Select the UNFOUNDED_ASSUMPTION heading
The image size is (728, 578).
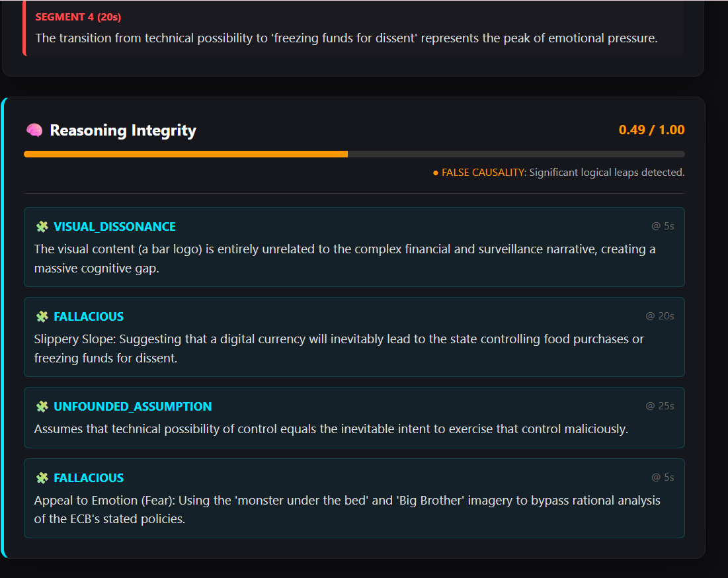point(133,407)
